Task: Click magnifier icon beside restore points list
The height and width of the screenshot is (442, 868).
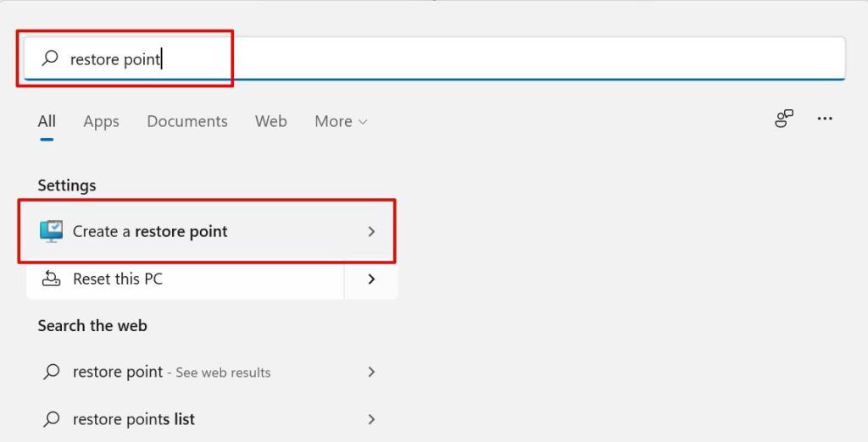Action: [51, 419]
